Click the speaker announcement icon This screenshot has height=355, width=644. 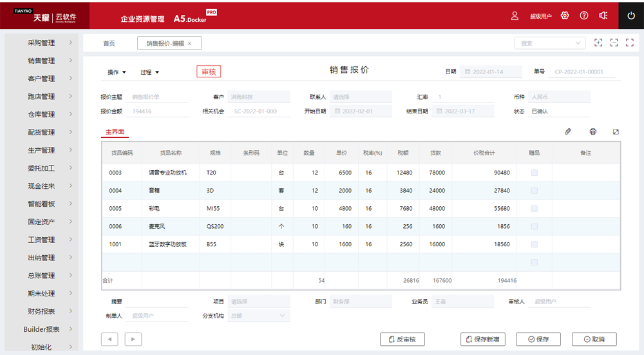click(x=603, y=15)
